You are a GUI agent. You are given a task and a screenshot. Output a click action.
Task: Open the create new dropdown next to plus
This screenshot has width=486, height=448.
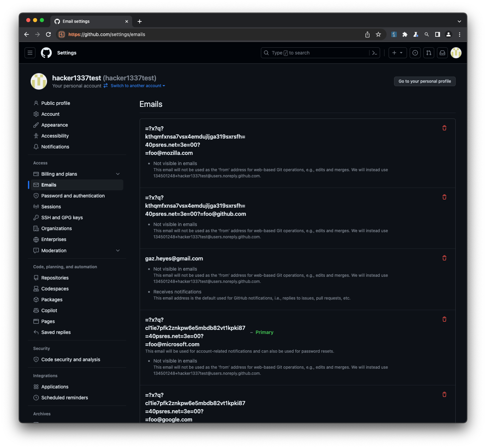tap(397, 53)
